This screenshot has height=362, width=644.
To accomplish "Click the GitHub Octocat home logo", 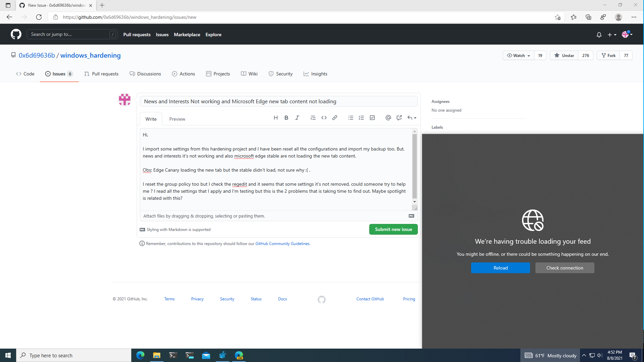I will tap(16, 34).
